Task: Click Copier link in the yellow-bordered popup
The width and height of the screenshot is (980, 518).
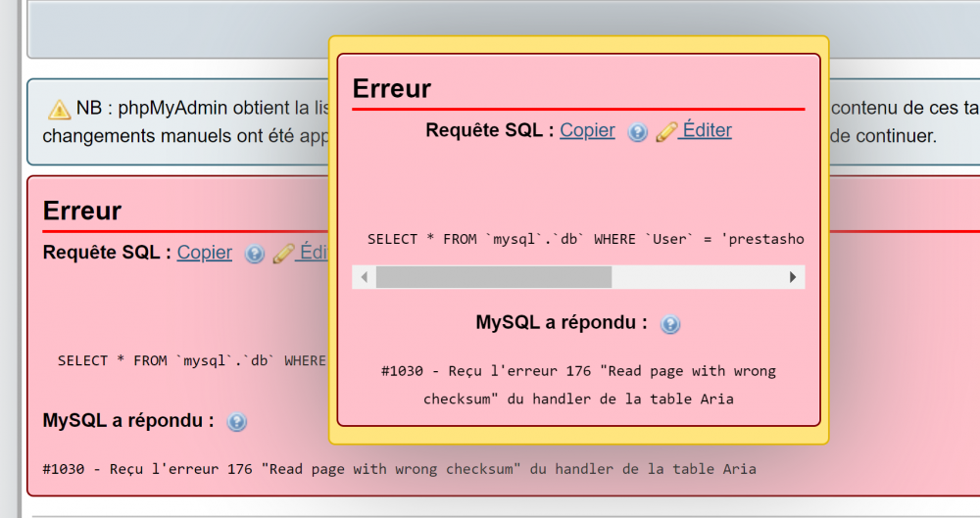Action: coord(587,130)
